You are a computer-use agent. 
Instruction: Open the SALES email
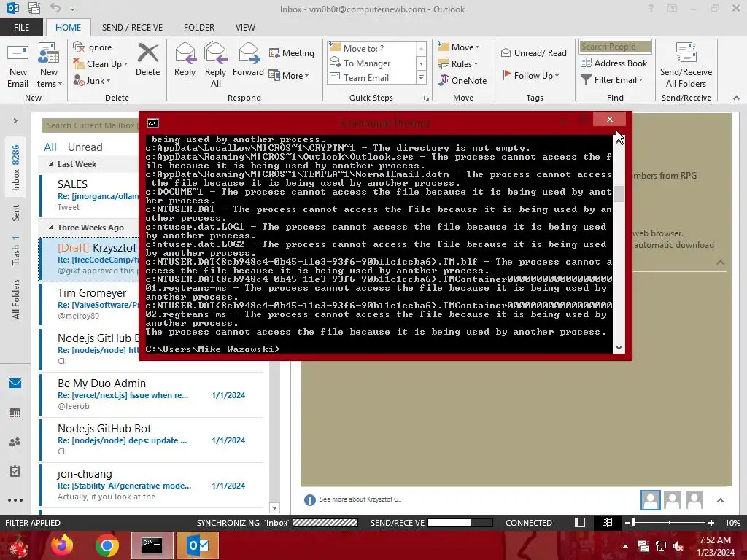coord(90,195)
